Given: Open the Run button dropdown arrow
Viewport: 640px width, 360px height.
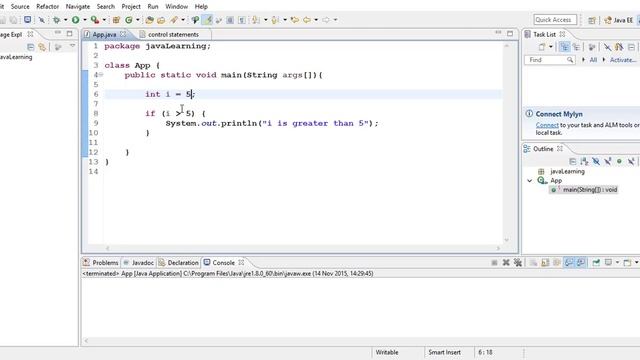Looking at the screenshot, I should tap(85, 20).
